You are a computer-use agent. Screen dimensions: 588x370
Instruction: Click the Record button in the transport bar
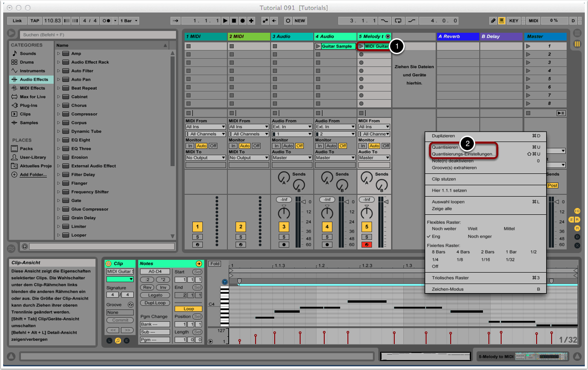point(242,21)
